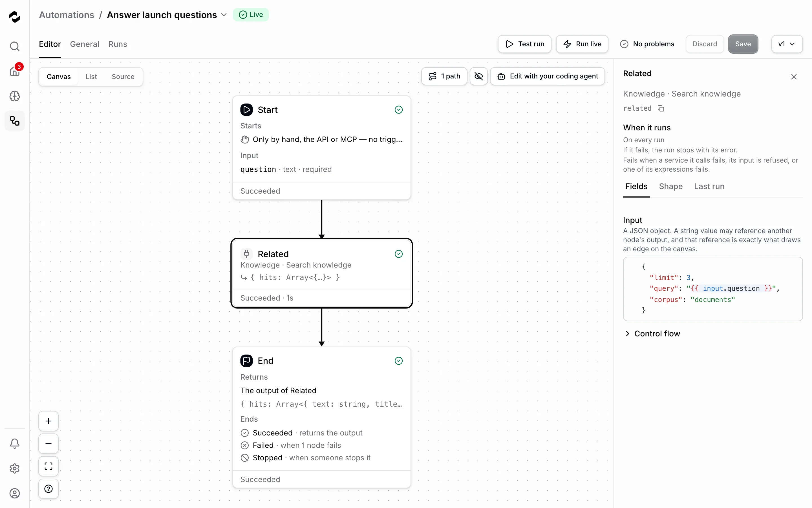Image resolution: width=812 pixels, height=508 pixels.
Task: Click the Save button
Action: [x=743, y=44]
